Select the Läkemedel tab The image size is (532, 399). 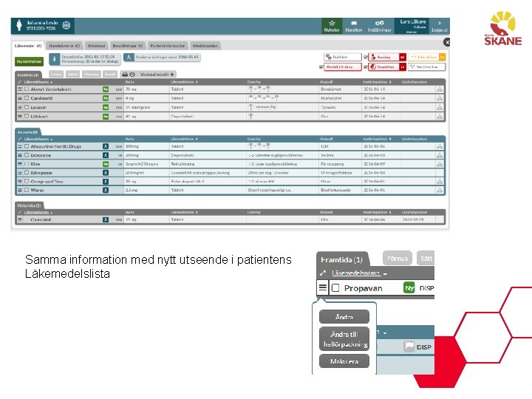point(28,46)
